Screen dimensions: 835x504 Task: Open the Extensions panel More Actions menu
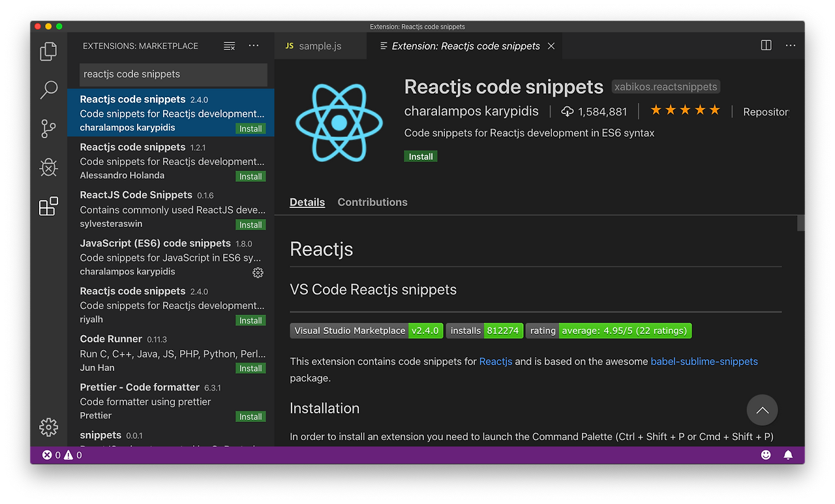point(253,46)
